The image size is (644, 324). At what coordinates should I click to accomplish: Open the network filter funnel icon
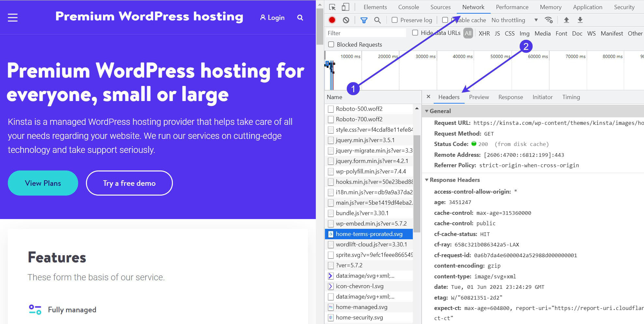click(x=363, y=20)
